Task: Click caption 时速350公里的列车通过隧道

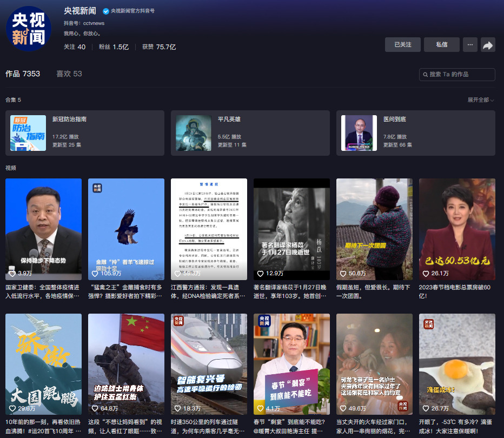Action: pos(208,427)
